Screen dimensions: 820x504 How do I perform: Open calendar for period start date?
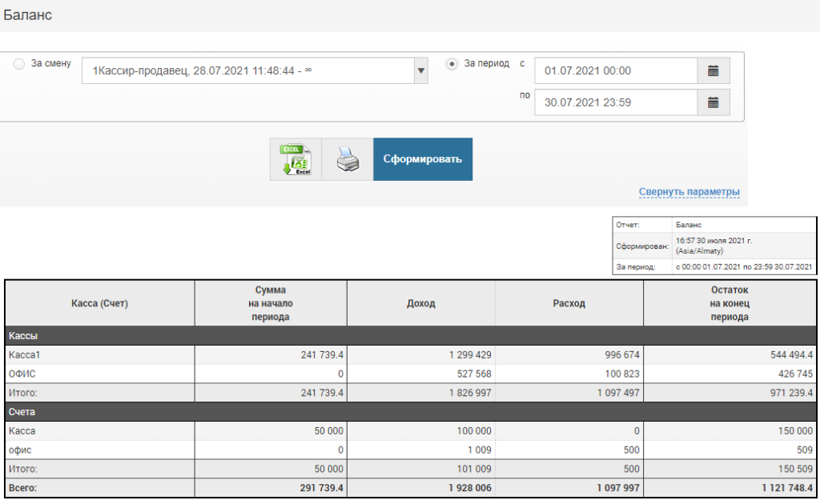[x=713, y=70]
